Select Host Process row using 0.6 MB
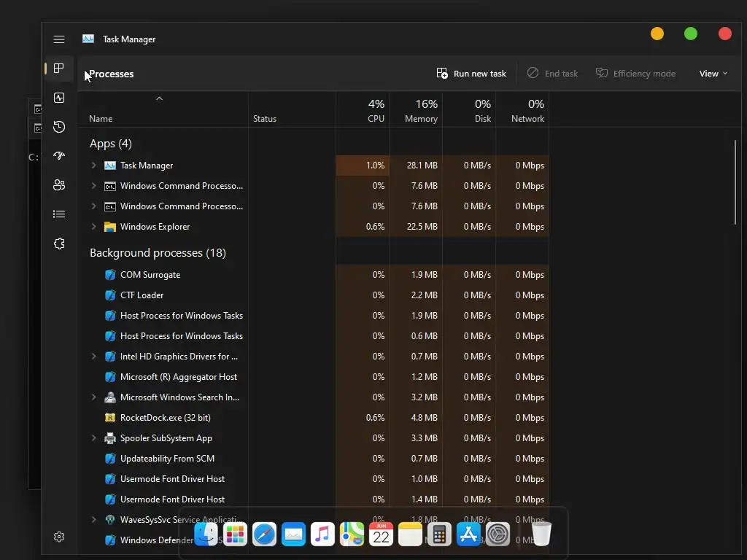The width and height of the screenshot is (747, 560). coord(314,336)
